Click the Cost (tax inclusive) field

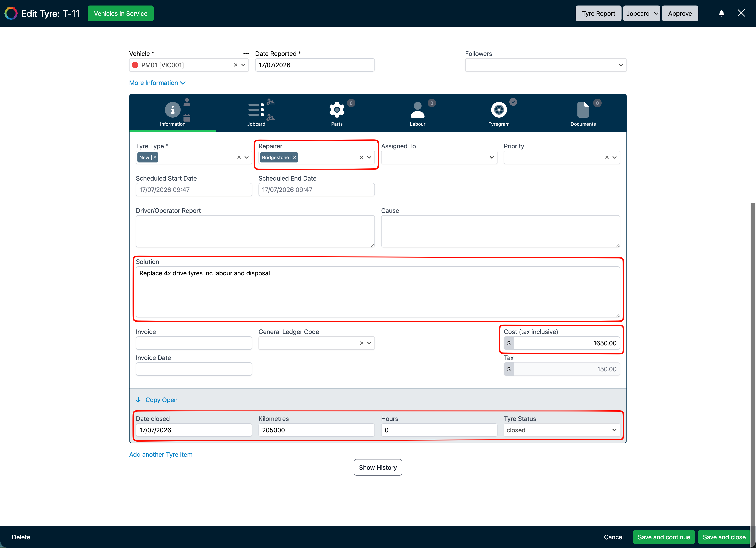click(x=567, y=343)
